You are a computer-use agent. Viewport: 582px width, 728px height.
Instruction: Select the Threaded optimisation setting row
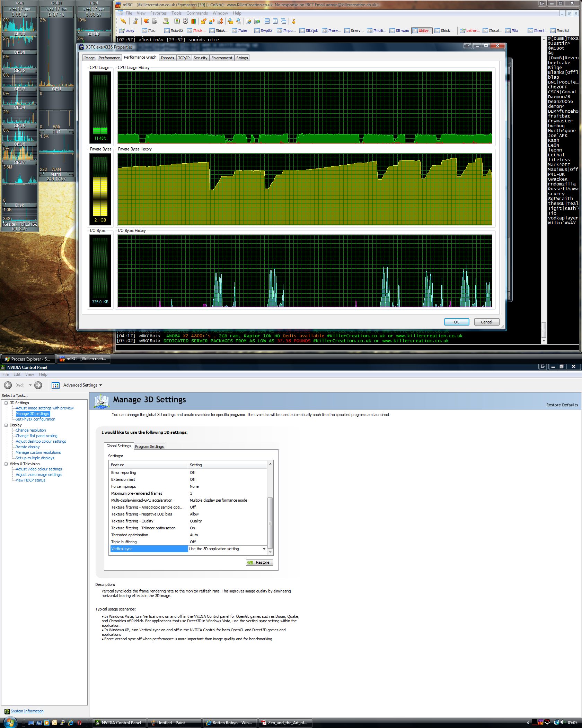[188, 535]
